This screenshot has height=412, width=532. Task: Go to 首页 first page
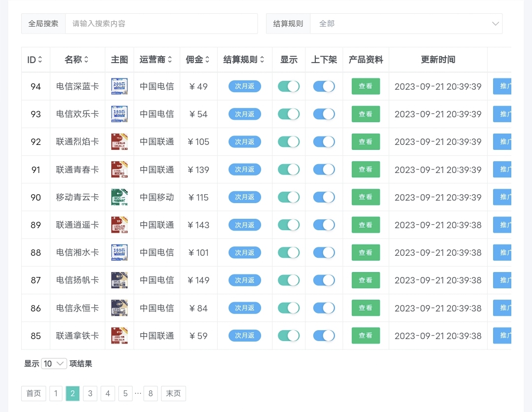(33, 393)
